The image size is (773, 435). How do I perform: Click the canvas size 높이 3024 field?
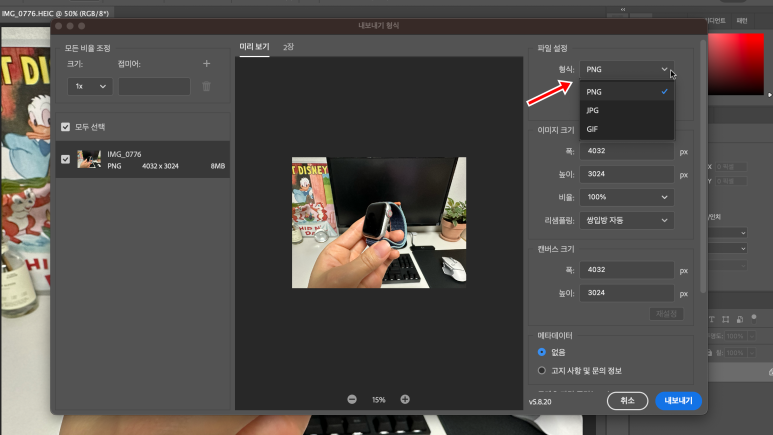point(627,293)
